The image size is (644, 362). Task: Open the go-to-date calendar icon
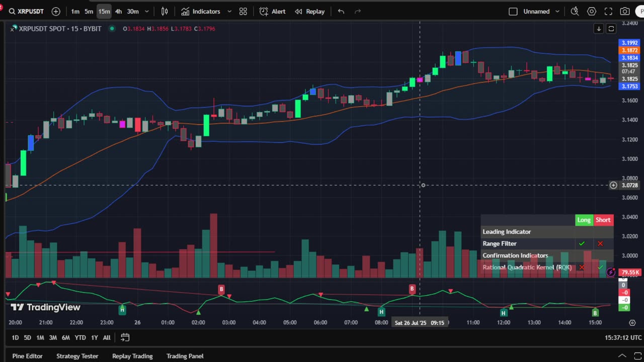click(125, 337)
